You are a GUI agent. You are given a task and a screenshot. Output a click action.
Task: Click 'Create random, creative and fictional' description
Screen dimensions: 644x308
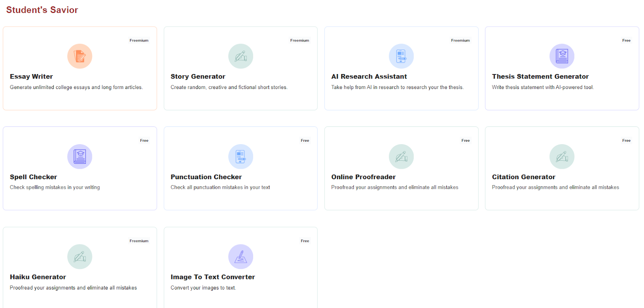229,87
